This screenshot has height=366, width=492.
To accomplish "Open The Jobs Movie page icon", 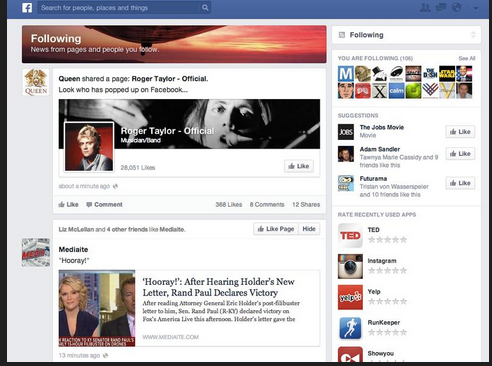I will (x=346, y=132).
